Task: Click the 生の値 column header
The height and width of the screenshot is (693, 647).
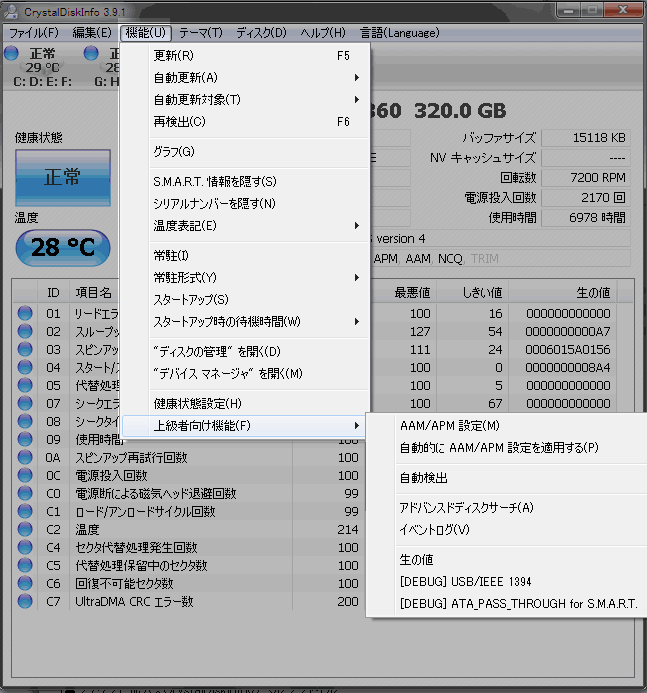Action: tap(562, 293)
